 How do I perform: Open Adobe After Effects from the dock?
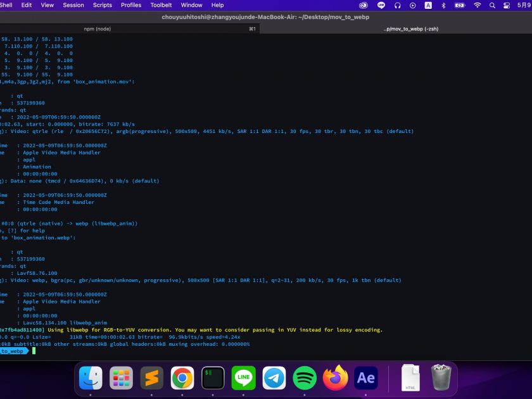(366, 378)
